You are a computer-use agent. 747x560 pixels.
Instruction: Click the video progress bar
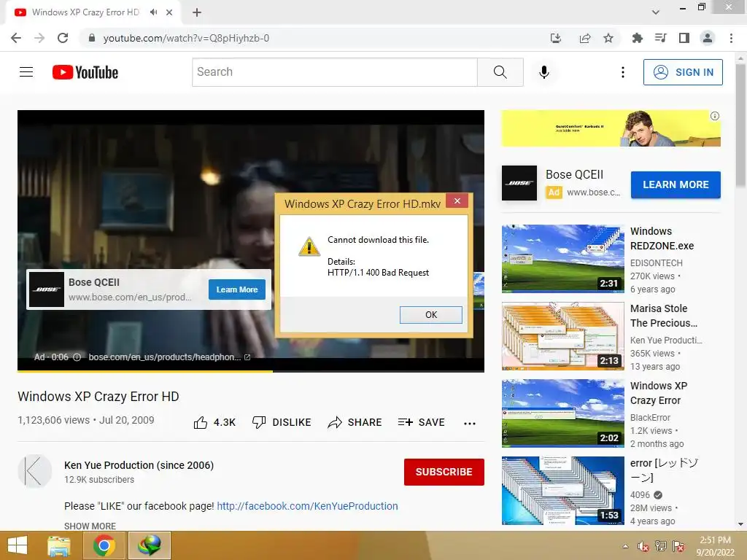(251, 371)
